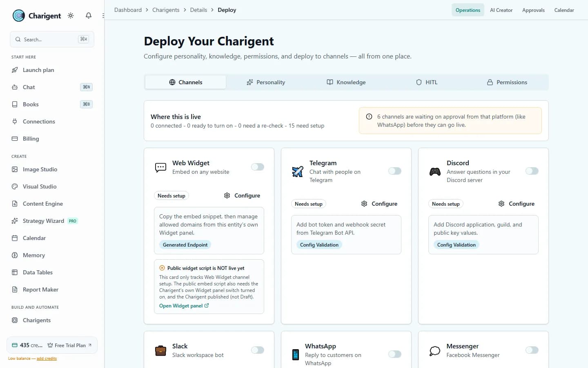Switch to the Personality tab
The image size is (588, 368).
(266, 82)
